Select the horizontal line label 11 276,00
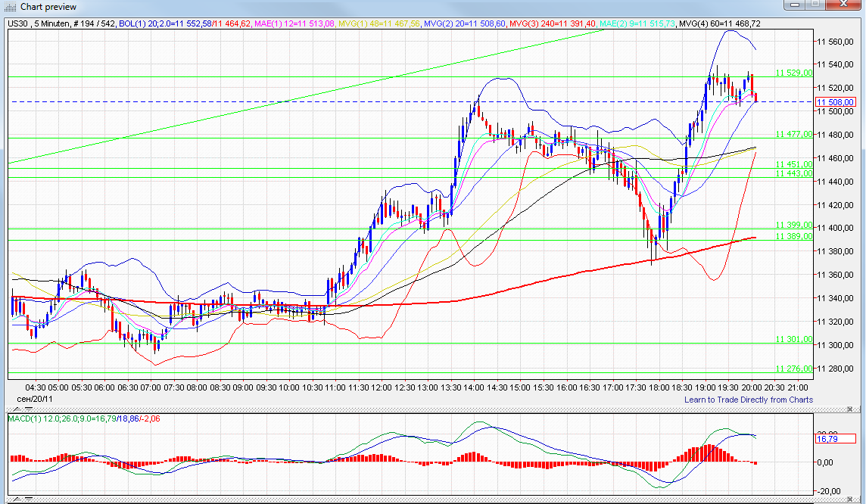Screen dimensions: 866x504 [x=793, y=369]
